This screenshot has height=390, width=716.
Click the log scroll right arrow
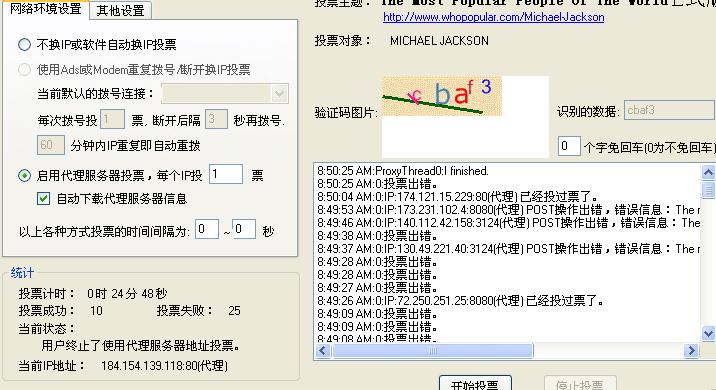click(x=691, y=351)
